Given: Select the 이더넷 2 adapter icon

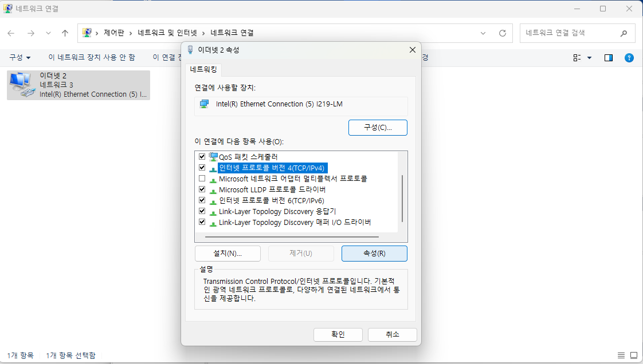Looking at the screenshot, I should point(22,85).
